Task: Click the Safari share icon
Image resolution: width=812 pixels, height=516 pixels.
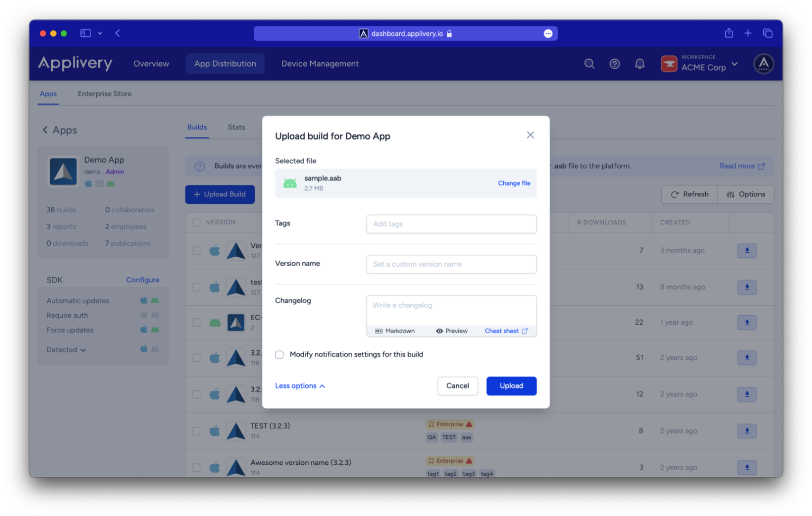Action: [729, 33]
